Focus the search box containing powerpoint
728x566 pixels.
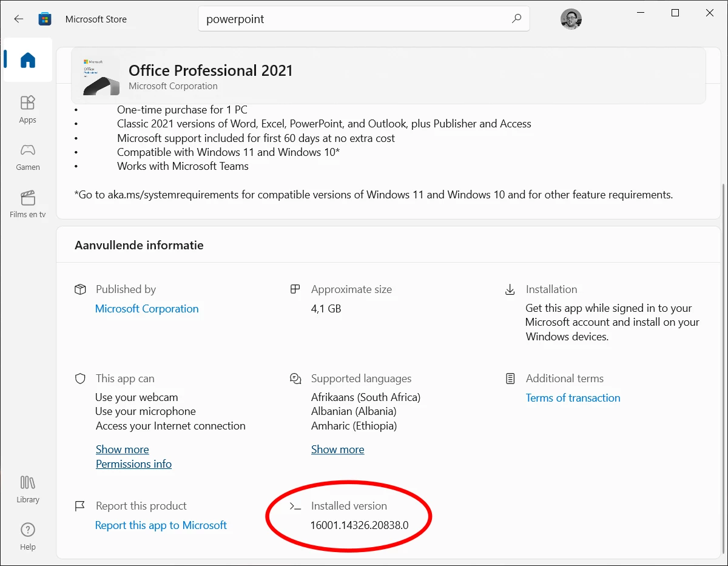click(x=364, y=19)
